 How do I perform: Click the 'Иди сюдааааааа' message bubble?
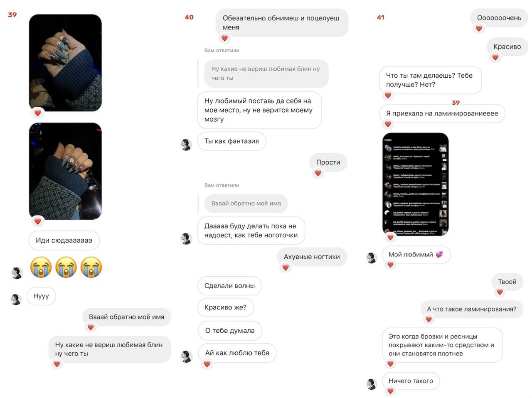pos(64,240)
